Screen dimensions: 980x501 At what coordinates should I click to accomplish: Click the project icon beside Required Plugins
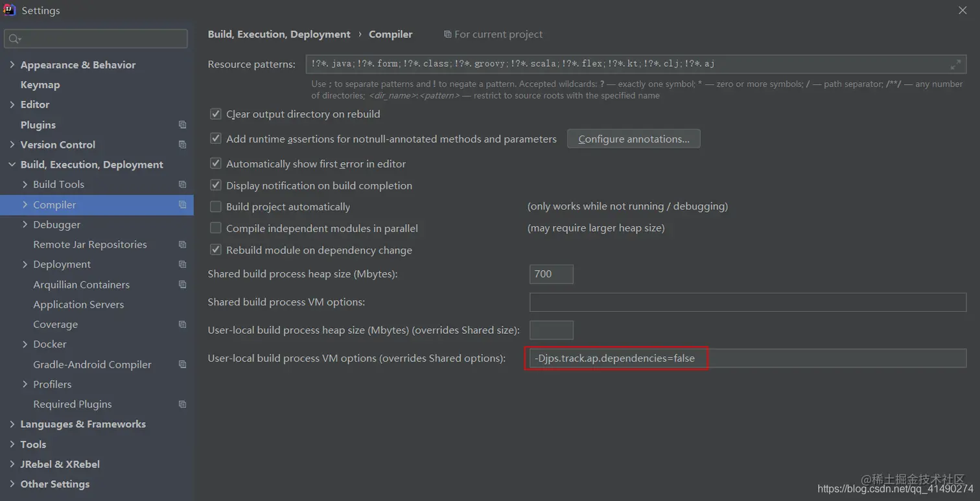point(182,404)
